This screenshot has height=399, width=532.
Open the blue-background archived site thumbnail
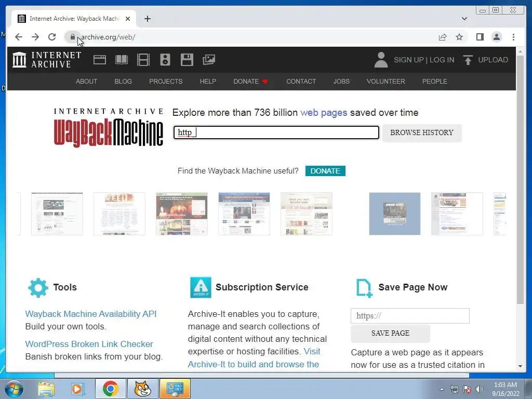(x=395, y=214)
